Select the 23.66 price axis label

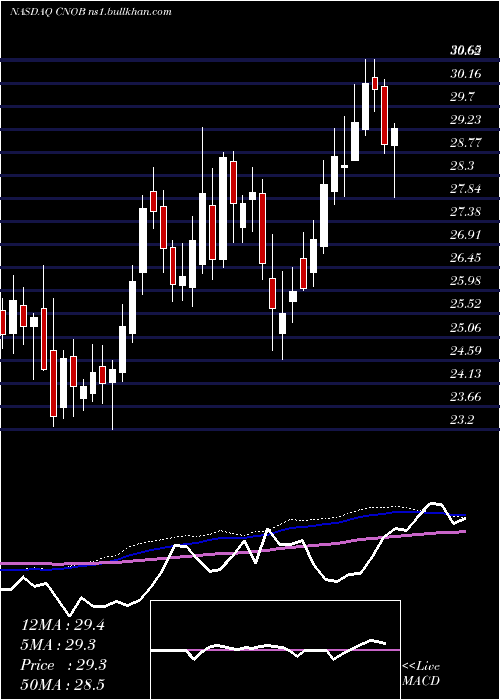click(x=466, y=397)
